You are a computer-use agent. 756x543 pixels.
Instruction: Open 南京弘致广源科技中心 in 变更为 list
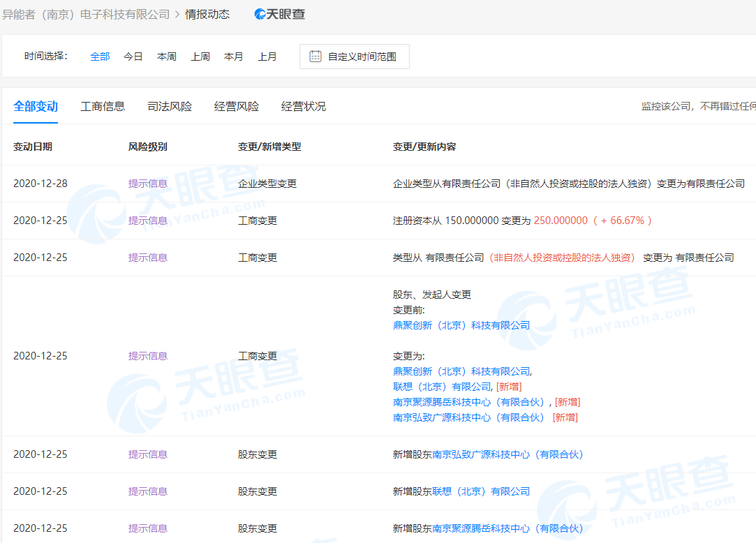[468, 417]
